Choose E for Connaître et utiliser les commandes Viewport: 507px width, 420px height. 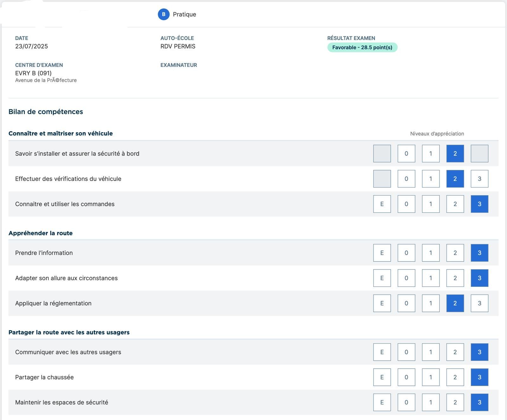coord(382,204)
